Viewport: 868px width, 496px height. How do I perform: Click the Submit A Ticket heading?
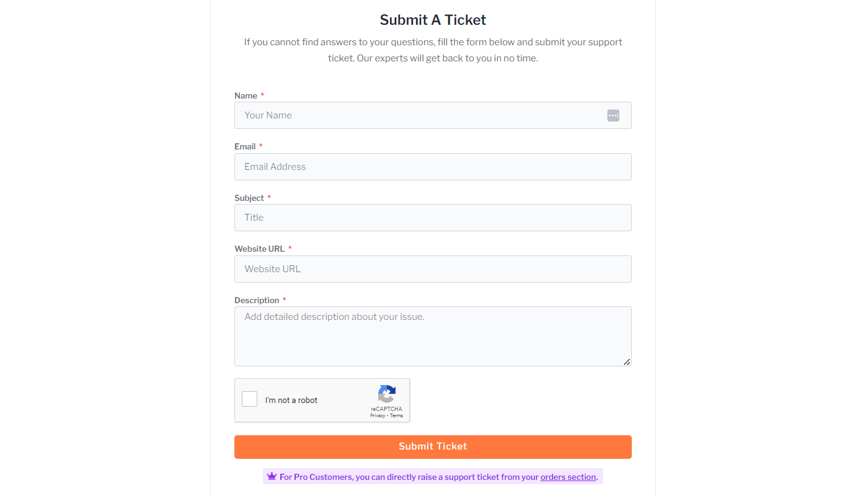(x=433, y=19)
